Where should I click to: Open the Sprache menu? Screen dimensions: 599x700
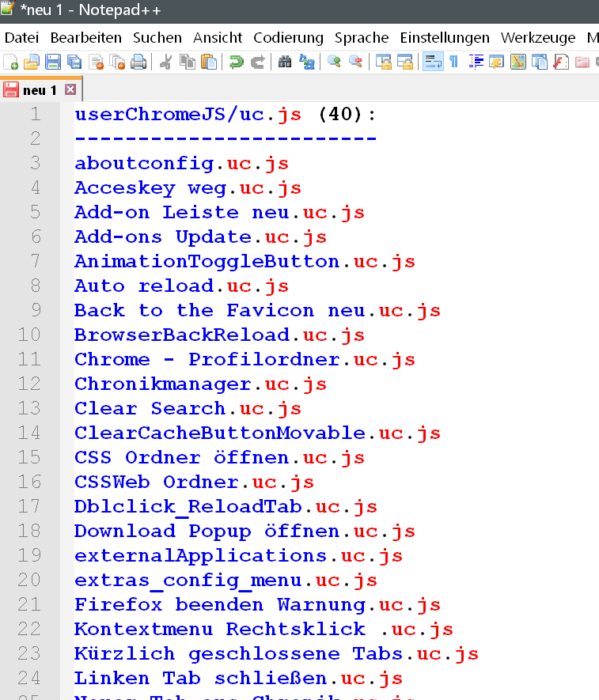pos(362,37)
